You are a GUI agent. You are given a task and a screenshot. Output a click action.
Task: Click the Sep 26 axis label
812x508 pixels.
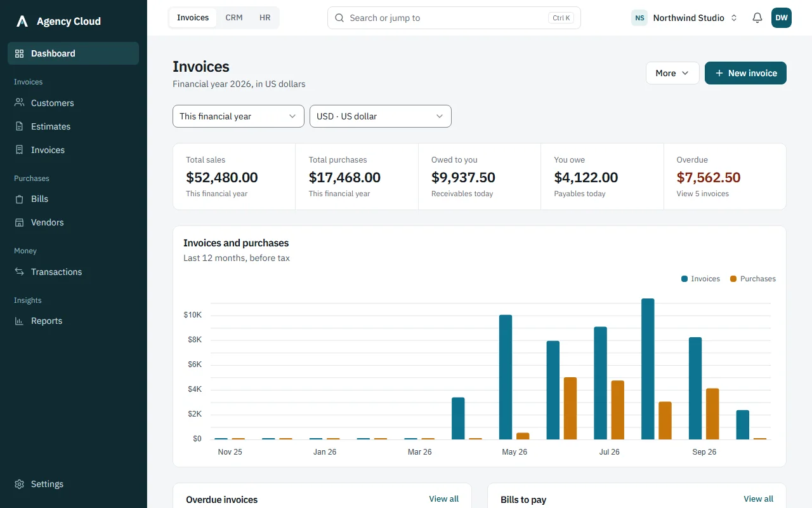tap(704, 452)
